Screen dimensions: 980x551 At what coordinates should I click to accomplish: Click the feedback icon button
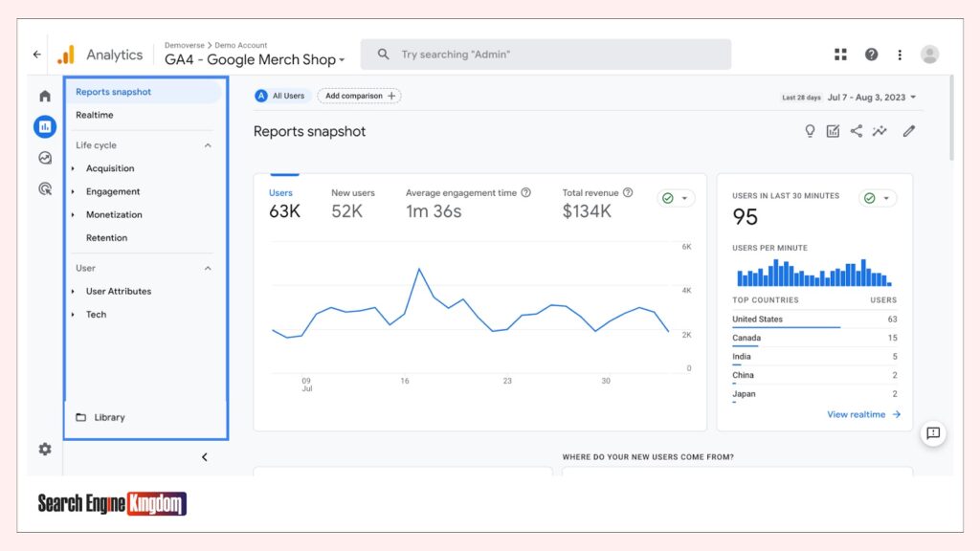tap(933, 433)
